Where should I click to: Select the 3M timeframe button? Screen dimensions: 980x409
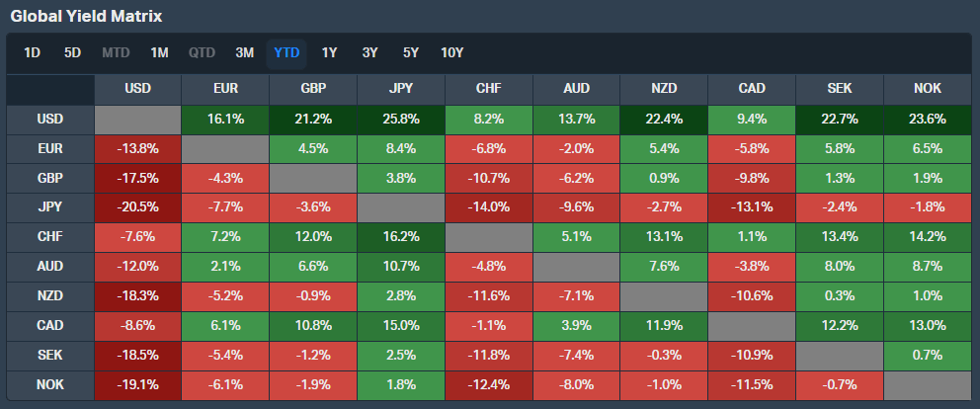pos(244,52)
